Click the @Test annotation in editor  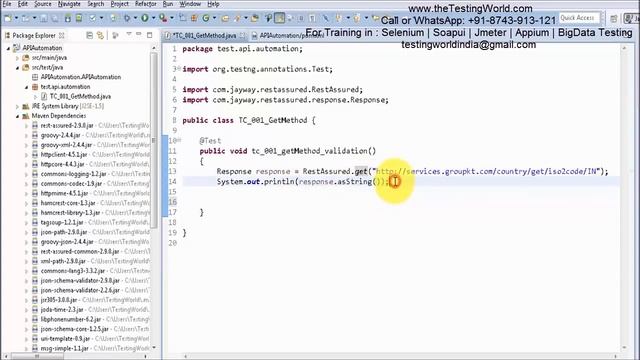[210, 141]
